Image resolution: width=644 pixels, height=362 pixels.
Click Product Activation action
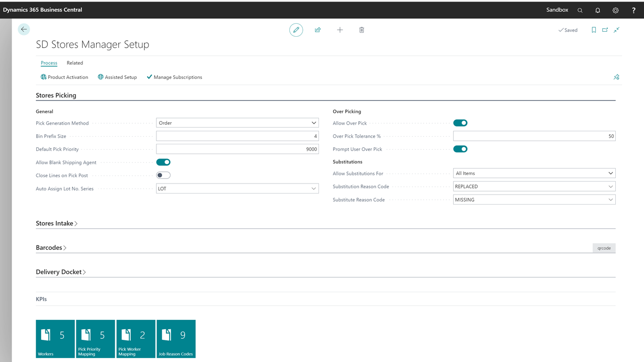64,77
